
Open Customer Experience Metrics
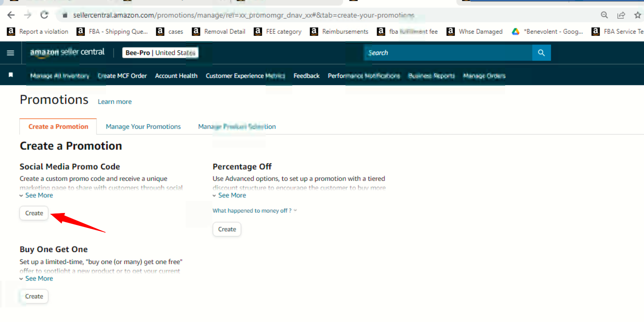pyautogui.click(x=245, y=76)
